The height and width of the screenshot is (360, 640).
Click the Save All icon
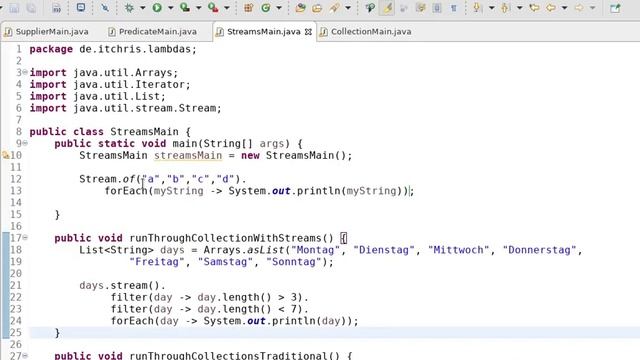coord(31,8)
